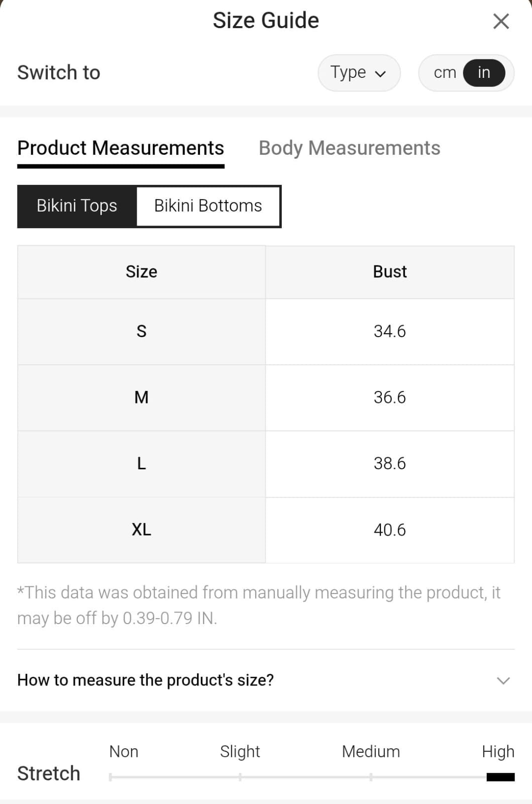This screenshot has height=804, width=532.
Task: Click the Non stretch label
Action: [124, 752]
